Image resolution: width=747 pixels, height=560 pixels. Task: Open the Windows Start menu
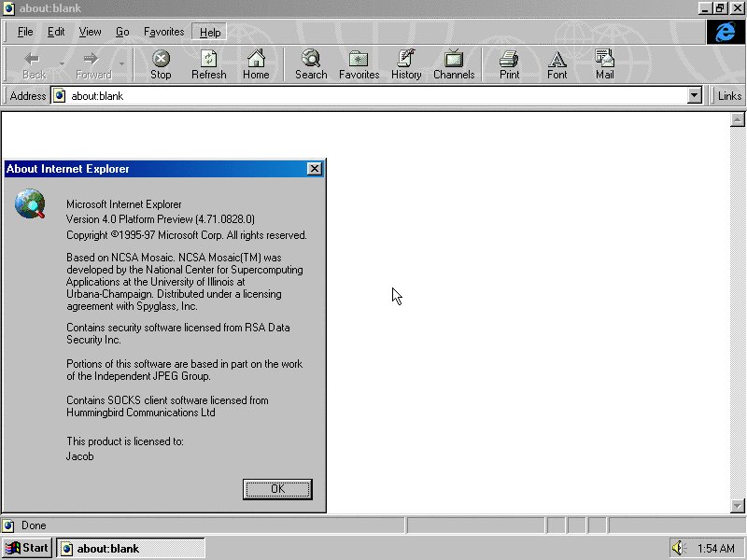point(27,548)
